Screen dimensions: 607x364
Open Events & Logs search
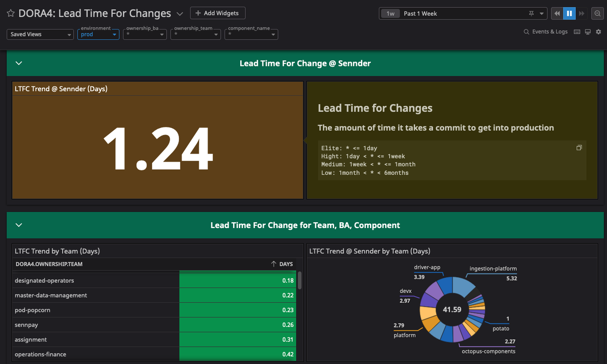pos(546,32)
